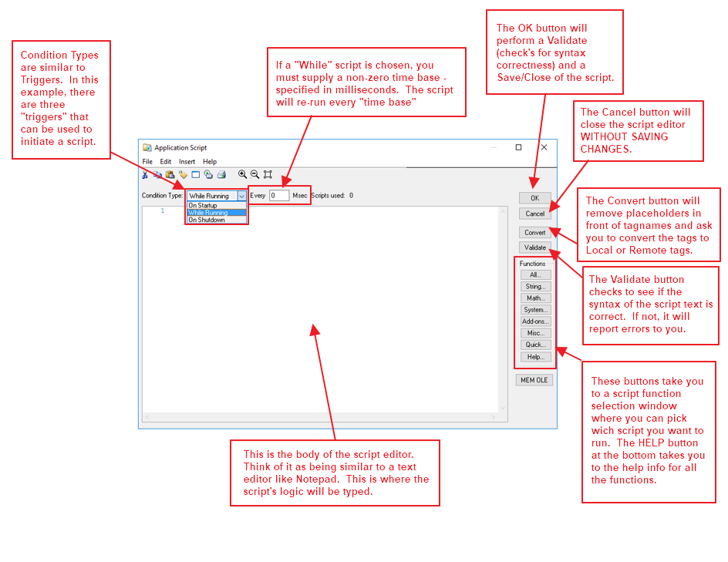The image size is (728, 562).
Task: Open the File menu
Action: coord(147,162)
